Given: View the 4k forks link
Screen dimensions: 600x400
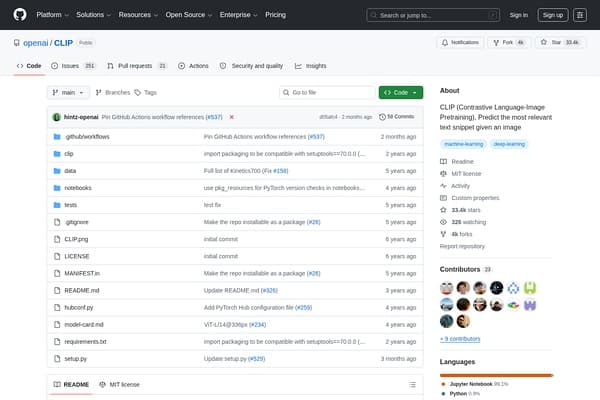Looking at the screenshot, I should (x=456, y=234).
